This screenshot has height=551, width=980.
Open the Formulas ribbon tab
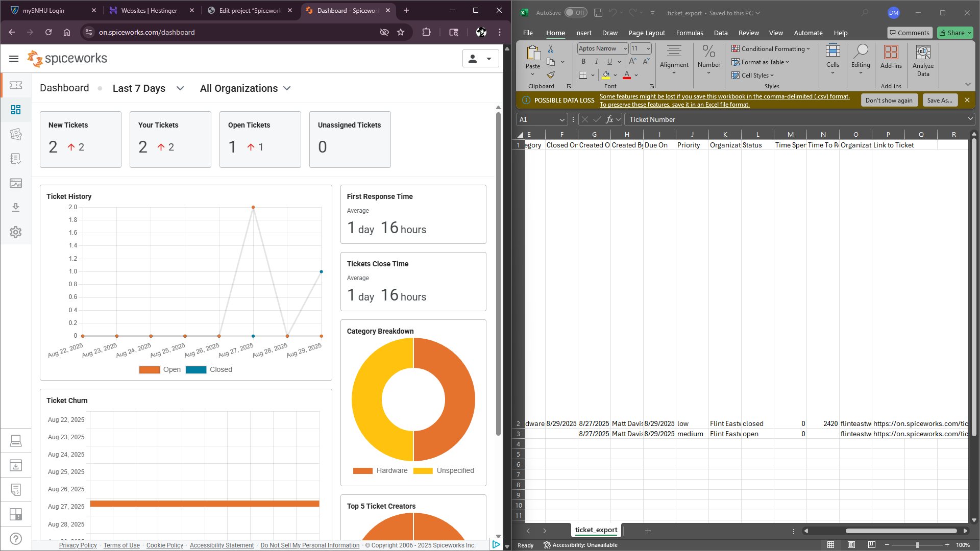click(689, 33)
